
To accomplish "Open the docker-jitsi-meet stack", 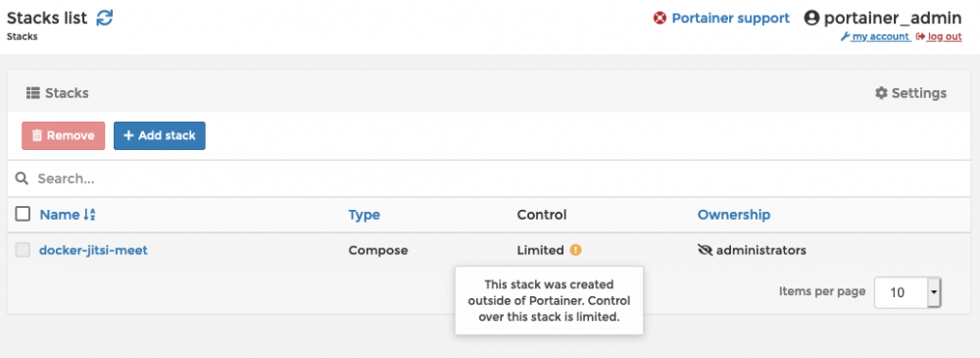I will (93, 250).
